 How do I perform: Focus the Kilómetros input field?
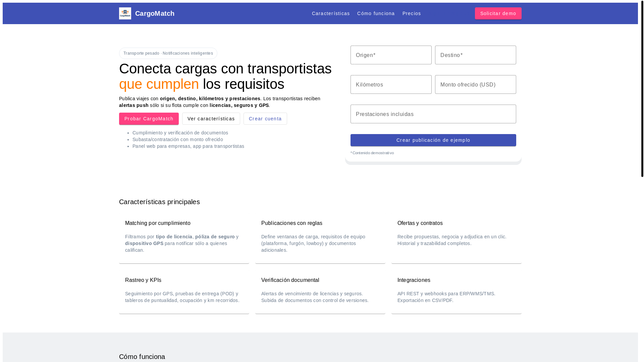pyautogui.click(x=391, y=84)
